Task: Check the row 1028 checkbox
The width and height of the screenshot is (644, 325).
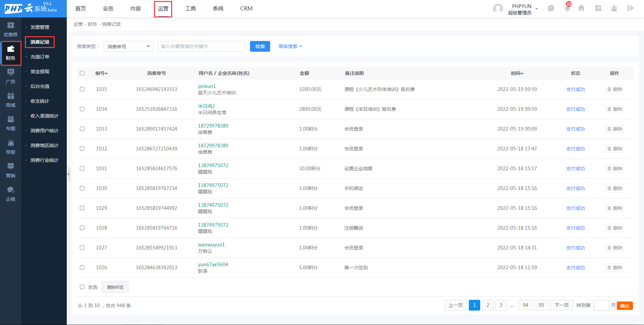Action: 82,228
